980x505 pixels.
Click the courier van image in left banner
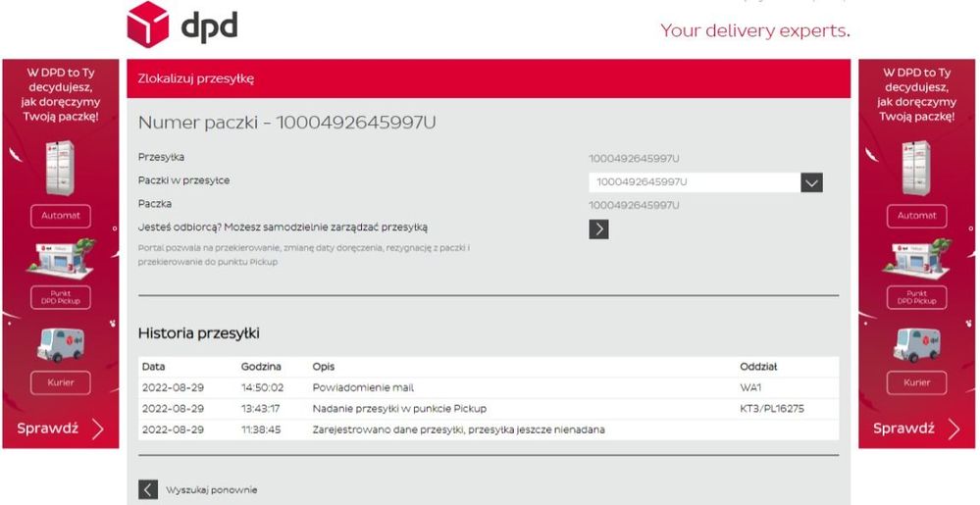click(61, 344)
